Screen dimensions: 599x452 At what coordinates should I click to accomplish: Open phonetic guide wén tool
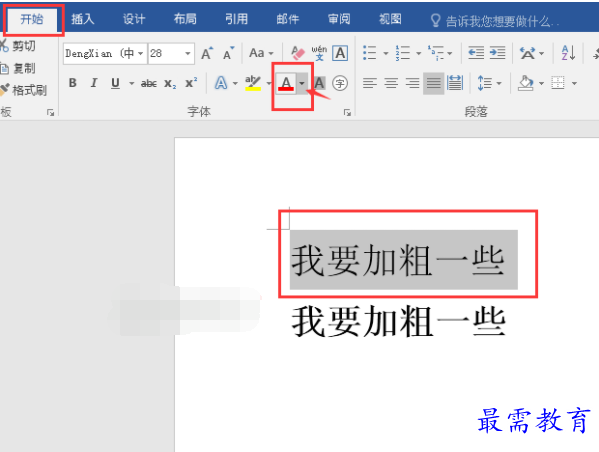[319, 53]
